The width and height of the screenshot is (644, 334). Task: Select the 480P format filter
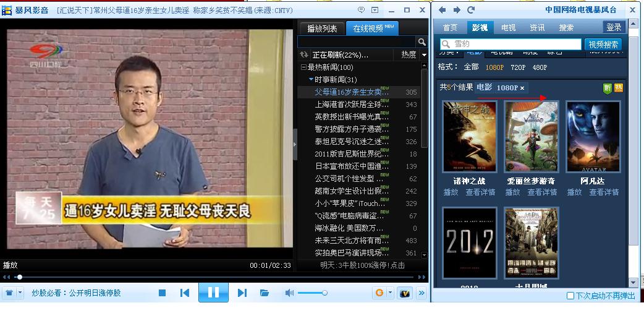pos(540,67)
